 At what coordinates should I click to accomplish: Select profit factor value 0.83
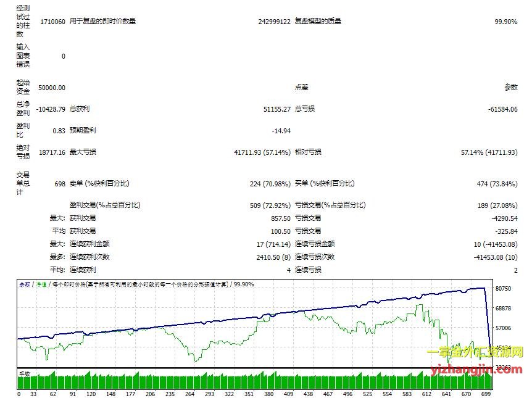59,131
